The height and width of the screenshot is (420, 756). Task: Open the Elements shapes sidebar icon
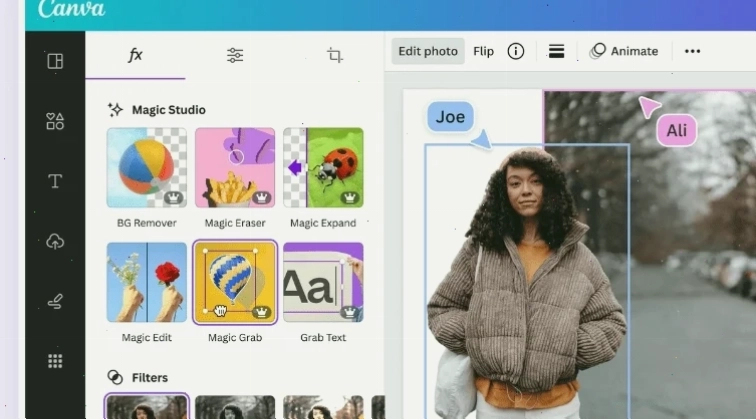click(x=55, y=121)
